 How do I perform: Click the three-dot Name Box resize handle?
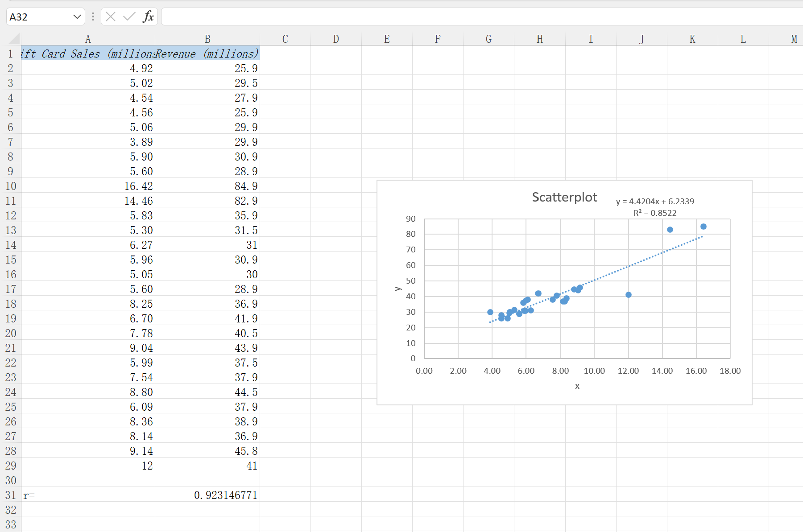click(x=93, y=17)
